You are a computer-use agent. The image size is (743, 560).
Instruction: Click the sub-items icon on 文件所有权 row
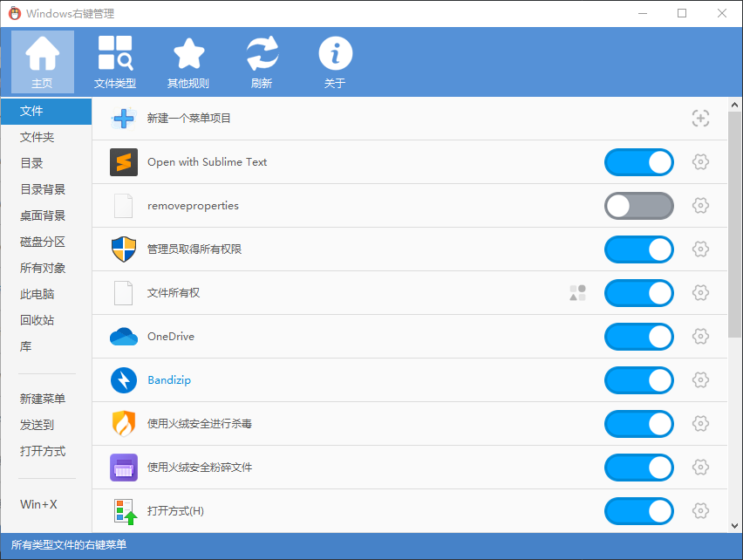577,293
